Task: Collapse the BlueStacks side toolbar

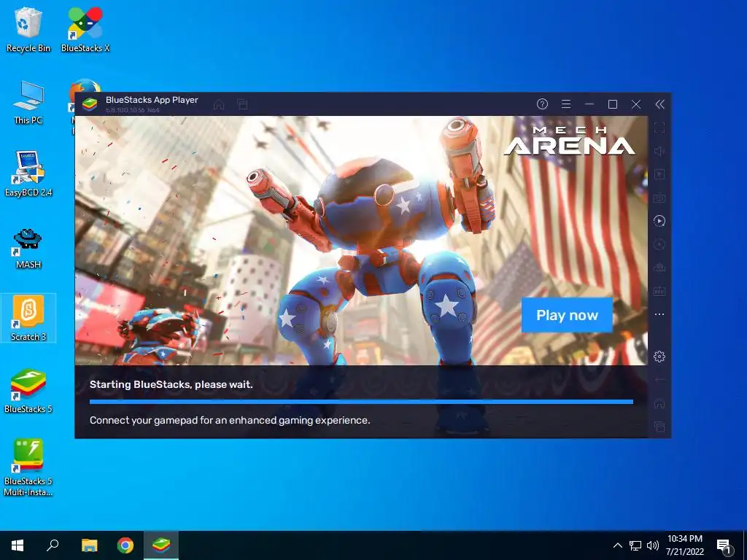Action: click(659, 104)
